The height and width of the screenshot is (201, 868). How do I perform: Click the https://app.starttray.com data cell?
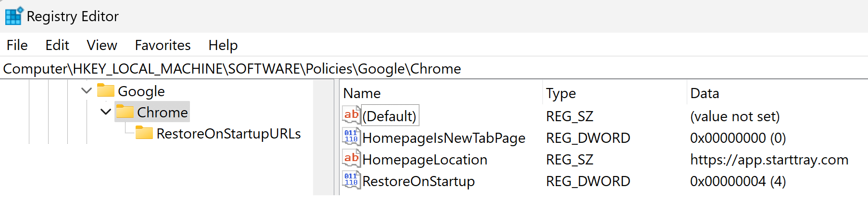[769, 160]
